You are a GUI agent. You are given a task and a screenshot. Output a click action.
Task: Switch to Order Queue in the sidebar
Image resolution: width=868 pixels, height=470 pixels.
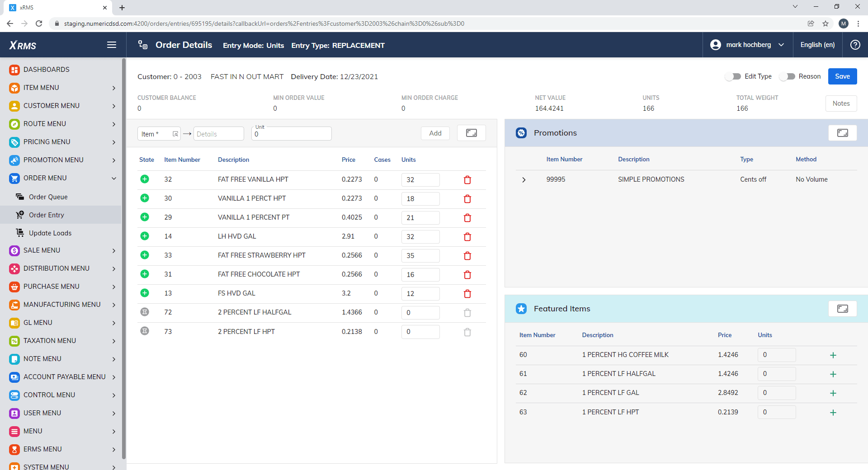pos(48,197)
